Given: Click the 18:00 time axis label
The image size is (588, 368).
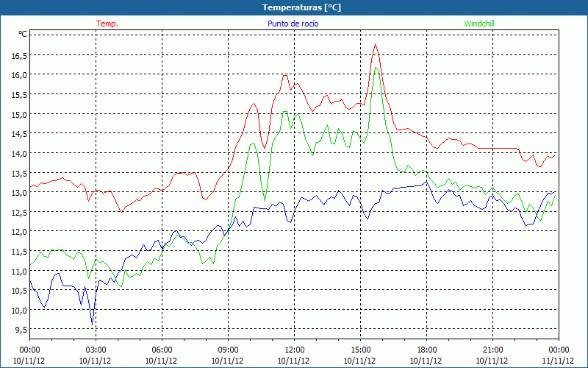Looking at the screenshot, I should tap(427, 350).
